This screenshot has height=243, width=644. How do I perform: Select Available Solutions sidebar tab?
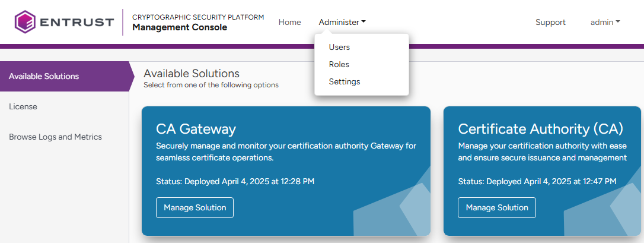[x=44, y=76]
